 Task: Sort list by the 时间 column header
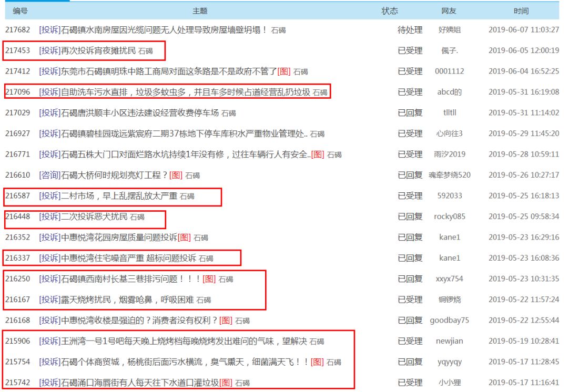pyautogui.click(x=521, y=11)
